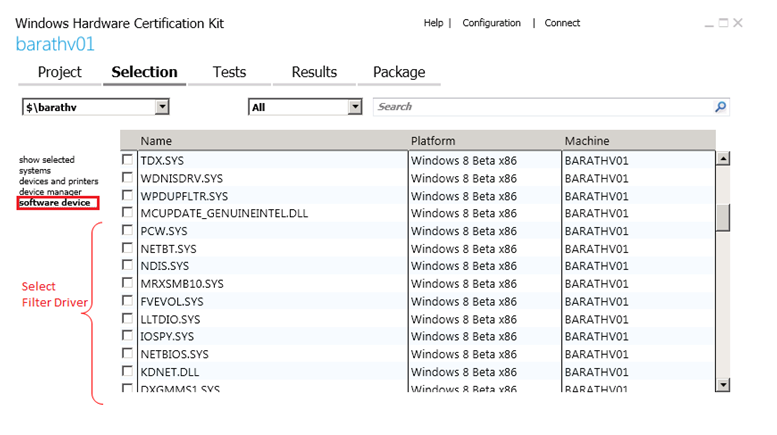Check the TDX.SYS checkbox
This screenshot has height=435, width=777.
[127, 160]
